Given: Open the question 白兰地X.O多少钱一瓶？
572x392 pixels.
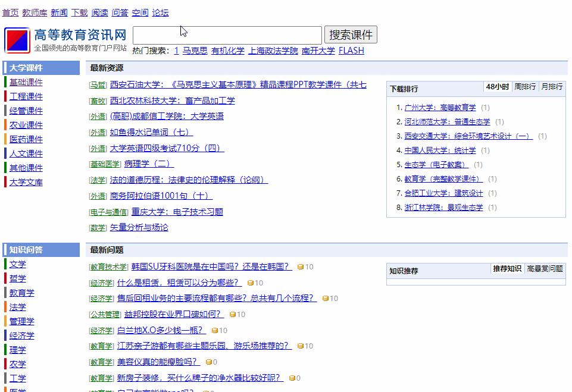Looking at the screenshot, I should tap(160, 330).
